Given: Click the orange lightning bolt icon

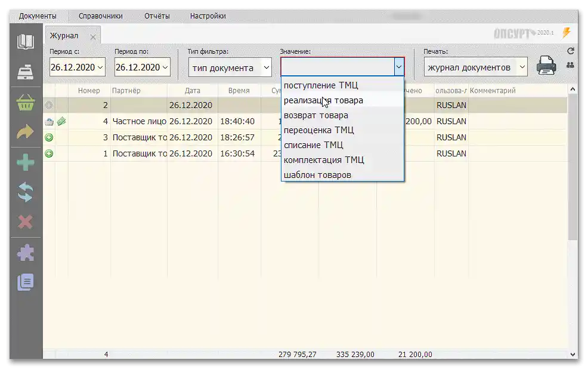Looking at the screenshot, I should pyautogui.click(x=567, y=33).
